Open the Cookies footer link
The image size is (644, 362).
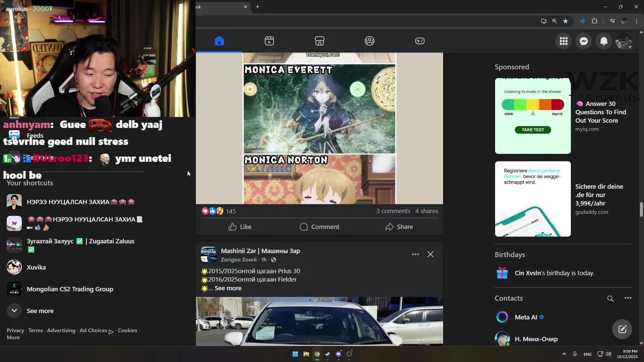(x=127, y=330)
